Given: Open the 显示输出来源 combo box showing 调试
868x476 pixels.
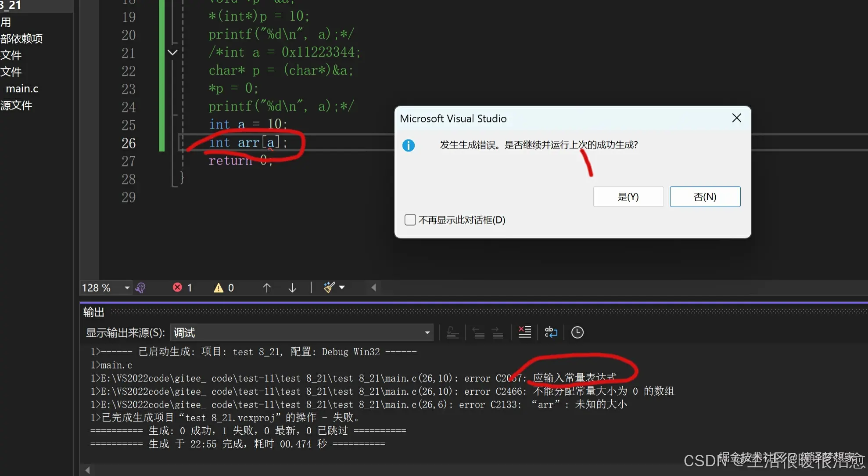Looking at the screenshot, I should click(x=302, y=332).
